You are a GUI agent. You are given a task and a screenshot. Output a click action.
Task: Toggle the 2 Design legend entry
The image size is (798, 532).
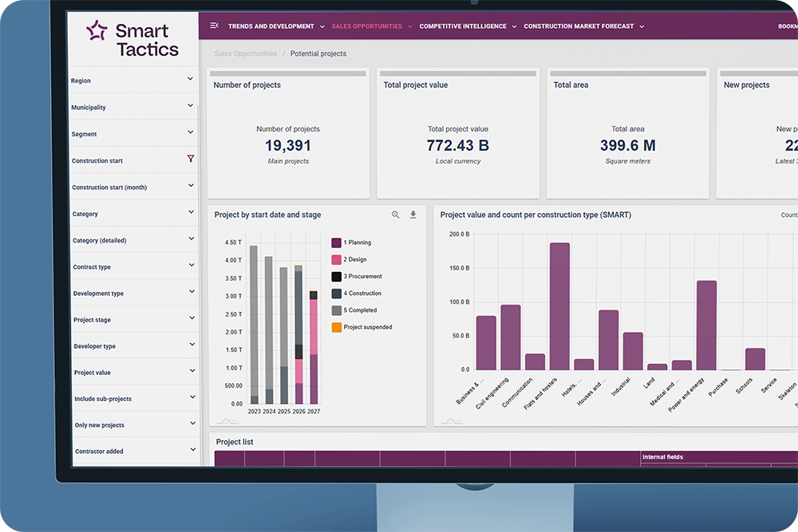click(x=350, y=259)
